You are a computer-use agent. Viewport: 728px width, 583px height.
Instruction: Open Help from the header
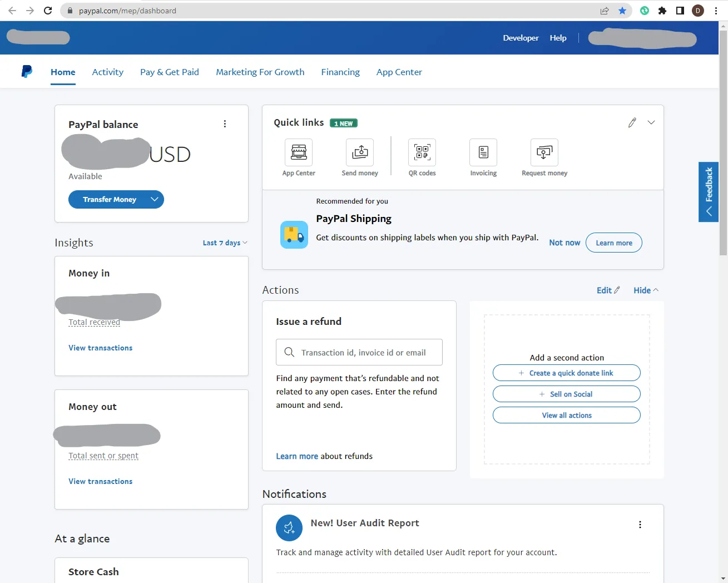(x=558, y=38)
